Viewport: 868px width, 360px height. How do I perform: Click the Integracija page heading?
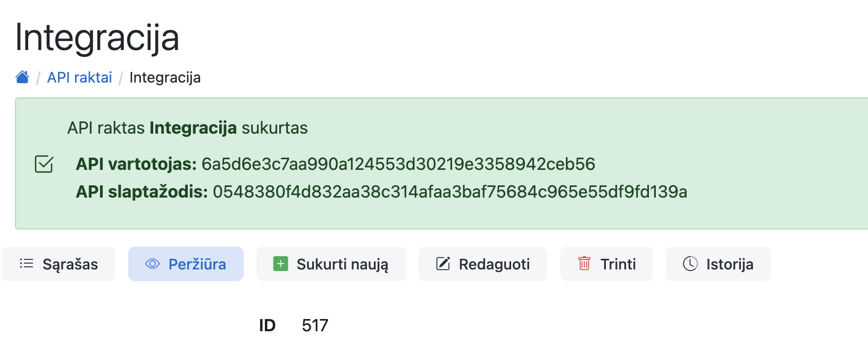point(97,38)
